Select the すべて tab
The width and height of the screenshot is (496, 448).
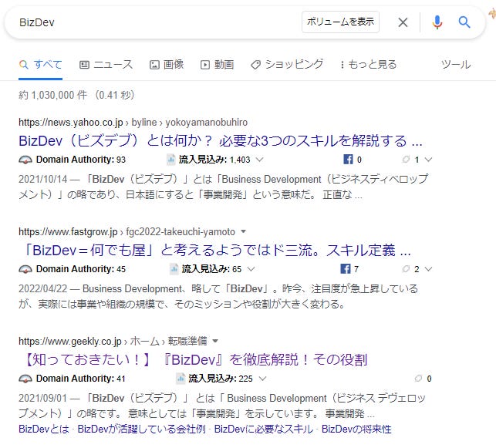(x=40, y=65)
